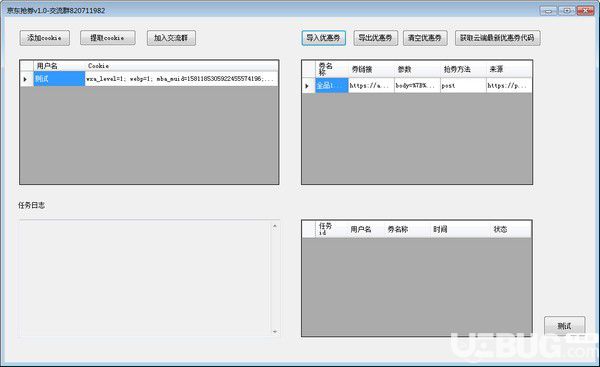Click the 用户名 column header in cookie table
Screen dimensions: 600x367
tap(59, 66)
